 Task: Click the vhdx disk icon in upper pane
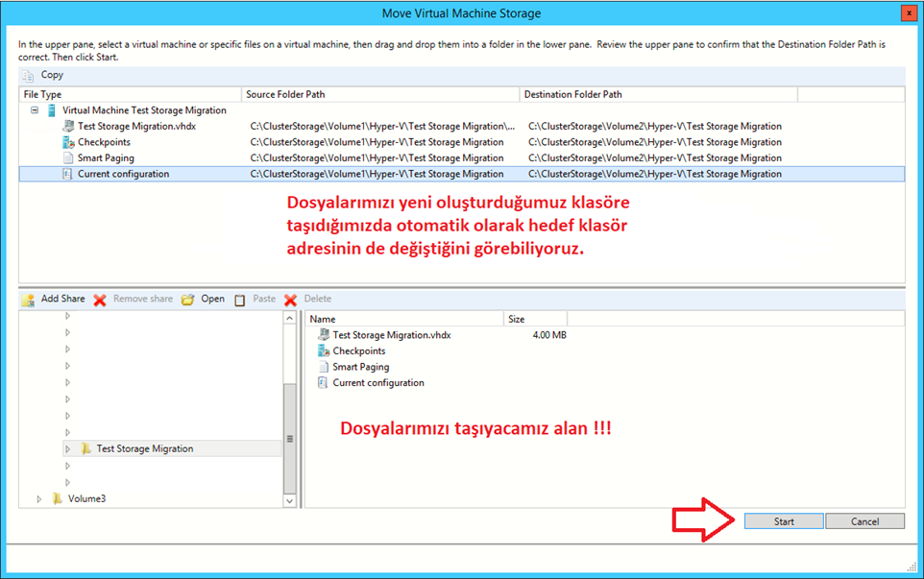point(68,126)
